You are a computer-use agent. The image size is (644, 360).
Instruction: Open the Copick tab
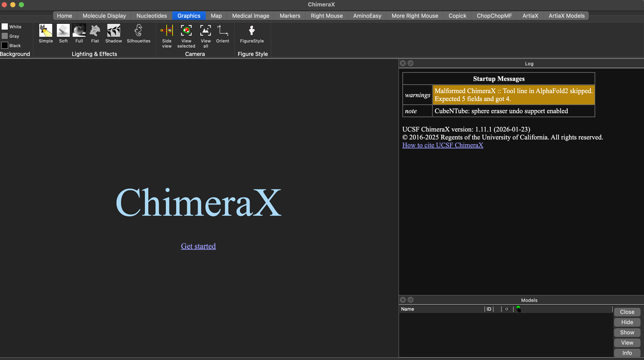pos(458,16)
